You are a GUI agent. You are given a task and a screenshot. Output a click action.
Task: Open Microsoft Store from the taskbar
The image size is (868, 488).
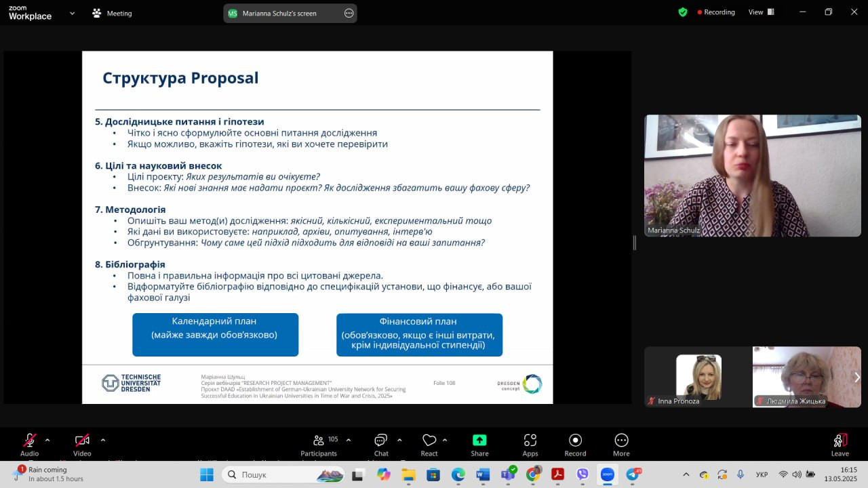[x=433, y=474]
